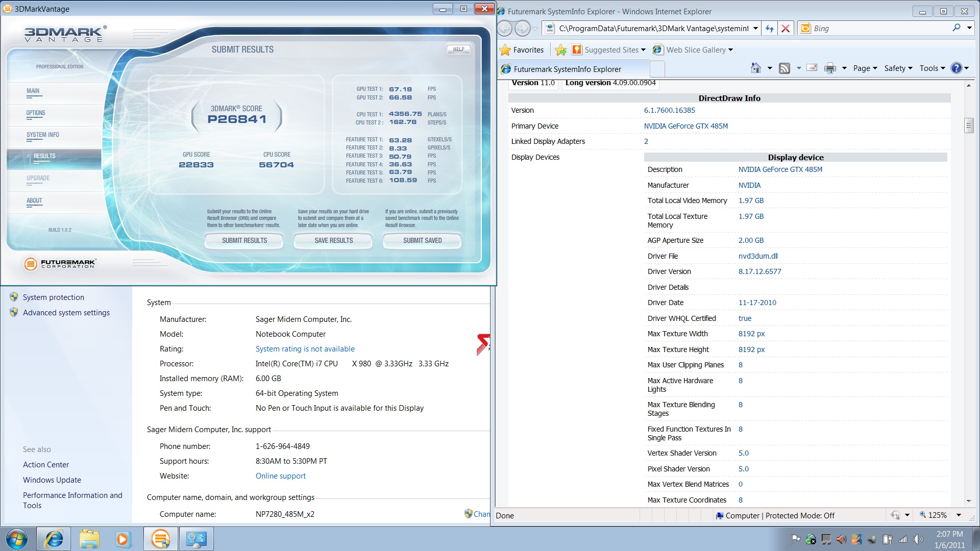Viewport: 980px width, 551px height.
Task: Expand the address bar history dropdown
Action: [x=755, y=29]
